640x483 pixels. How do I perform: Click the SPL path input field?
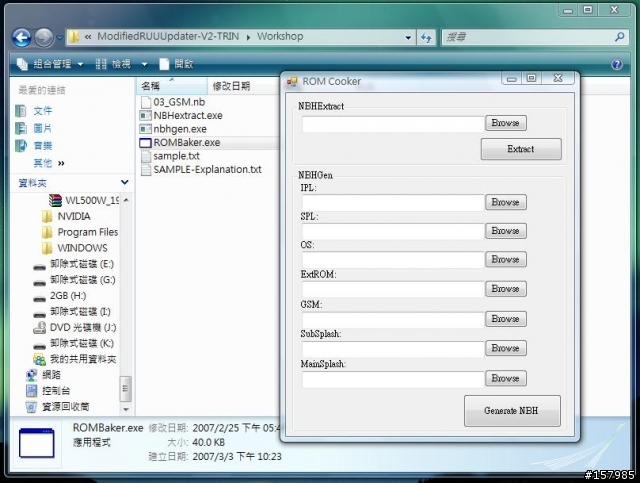[x=393, y=231]
